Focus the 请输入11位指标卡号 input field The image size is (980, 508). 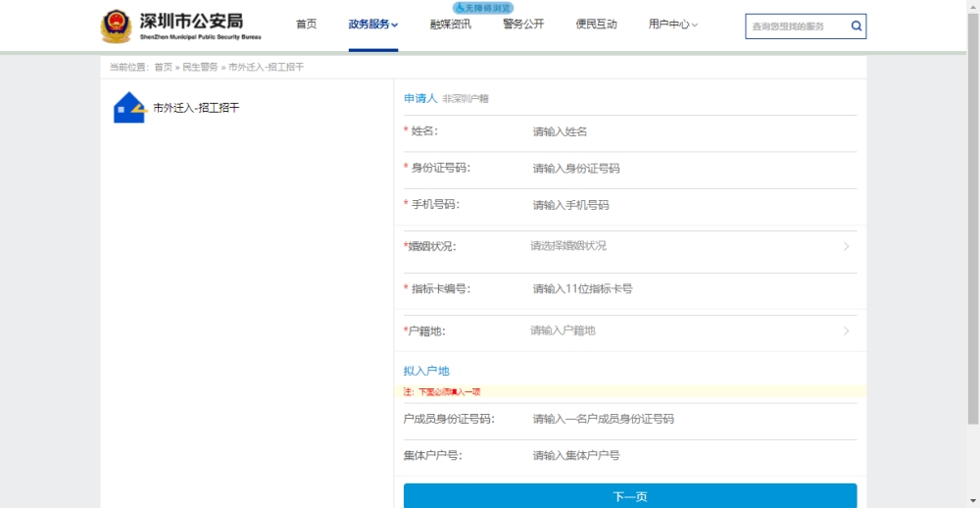point(694,289)
